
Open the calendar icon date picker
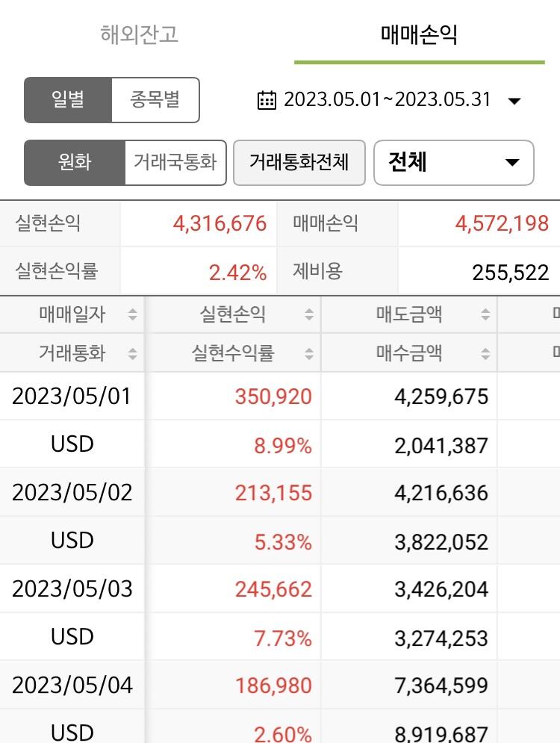click(x=267, y=100)
